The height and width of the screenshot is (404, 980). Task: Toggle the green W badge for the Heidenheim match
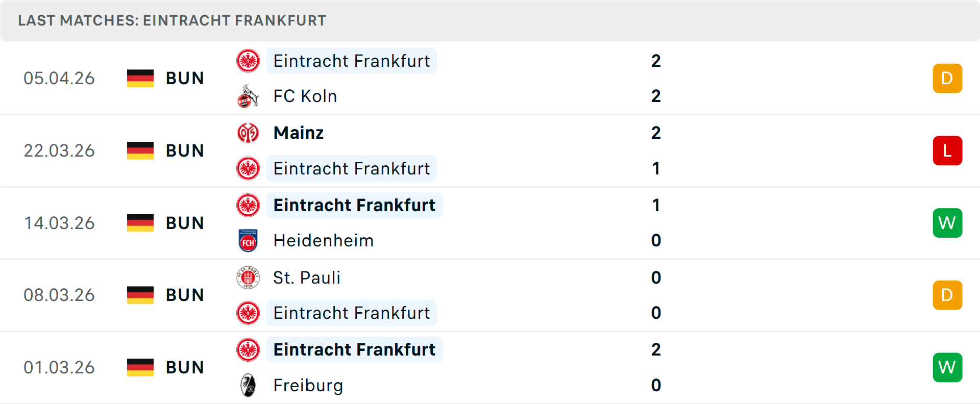pos(947,223)
